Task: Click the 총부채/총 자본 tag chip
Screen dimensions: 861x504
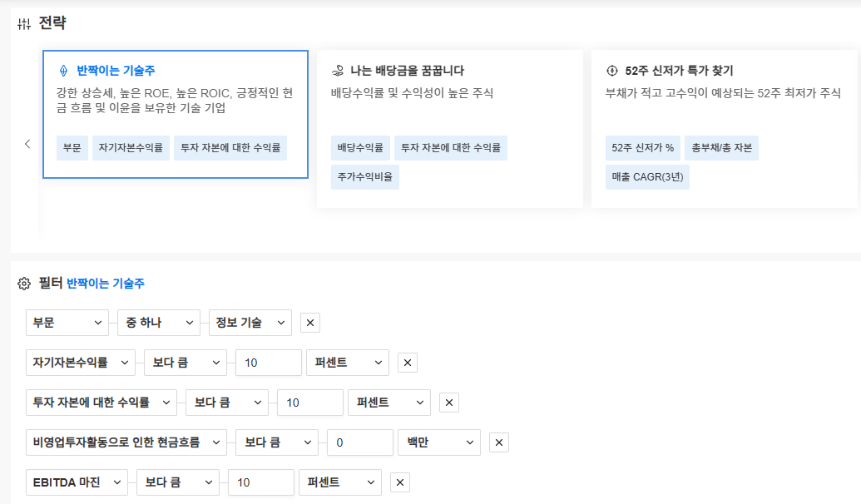Action: [x=721, y=148]
